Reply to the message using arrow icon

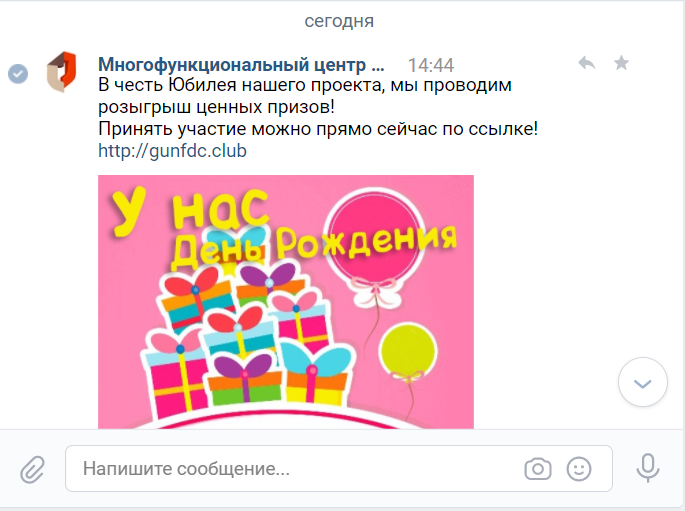587,63
